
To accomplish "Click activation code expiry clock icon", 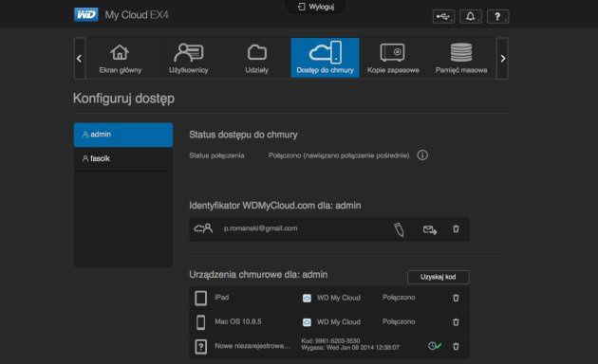I will [x=435, y=346].
